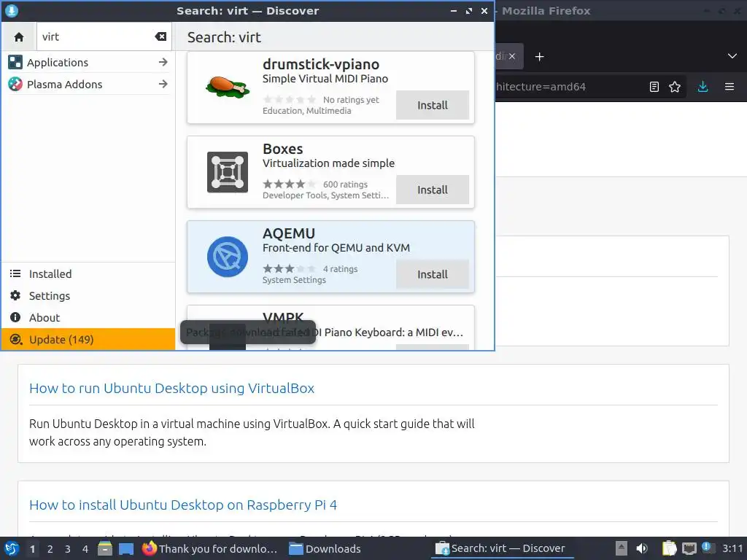Open the VMPK search result card
This screenshot has height=560, width=747.
point(330,327)
